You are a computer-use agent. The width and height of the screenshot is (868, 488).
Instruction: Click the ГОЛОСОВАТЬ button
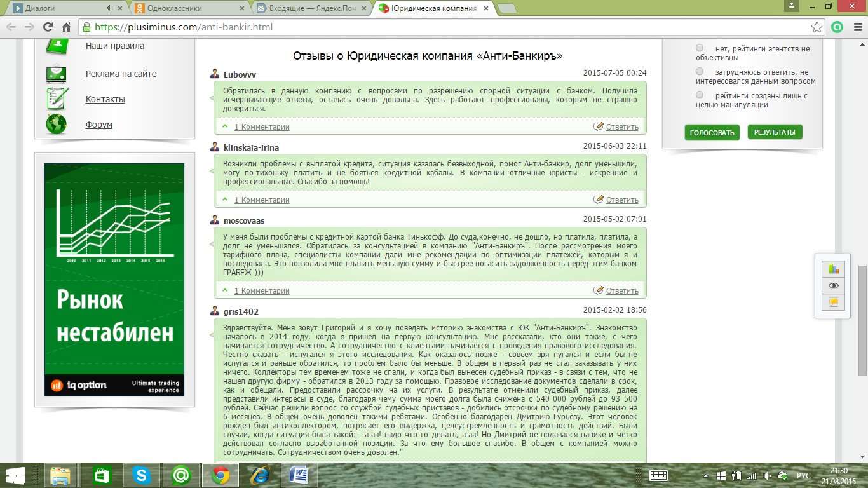pyautogui.click(x=712, y=132)
